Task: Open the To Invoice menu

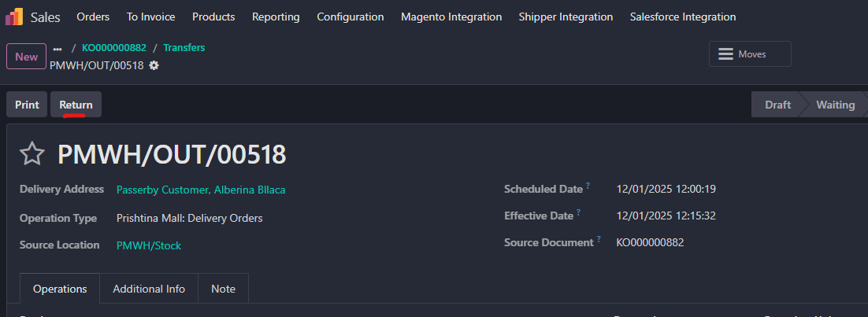Action: coord(150,17)
